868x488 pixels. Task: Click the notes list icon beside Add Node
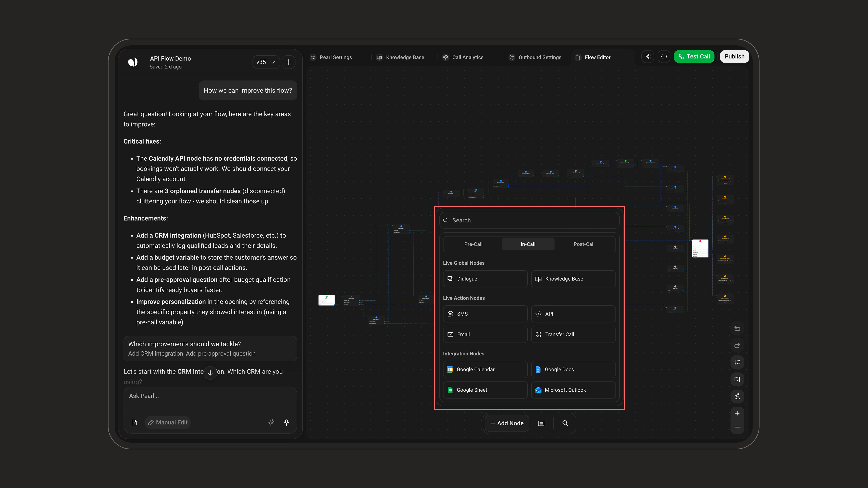click(541, 423)
